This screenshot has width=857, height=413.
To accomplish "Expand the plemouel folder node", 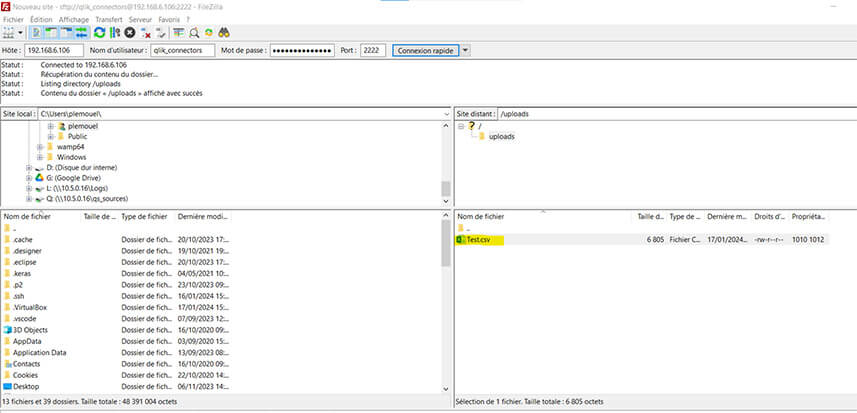I will tap(51, 126).
